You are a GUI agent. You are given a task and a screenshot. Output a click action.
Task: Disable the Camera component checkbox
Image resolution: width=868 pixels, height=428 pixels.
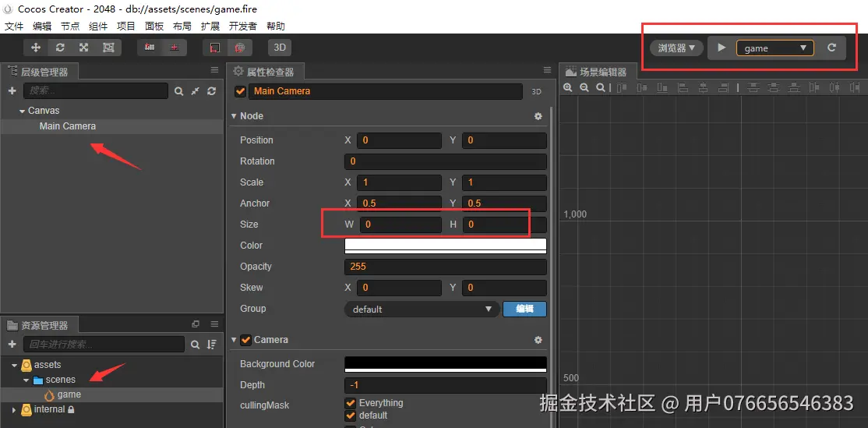click(x=246, y=340)
